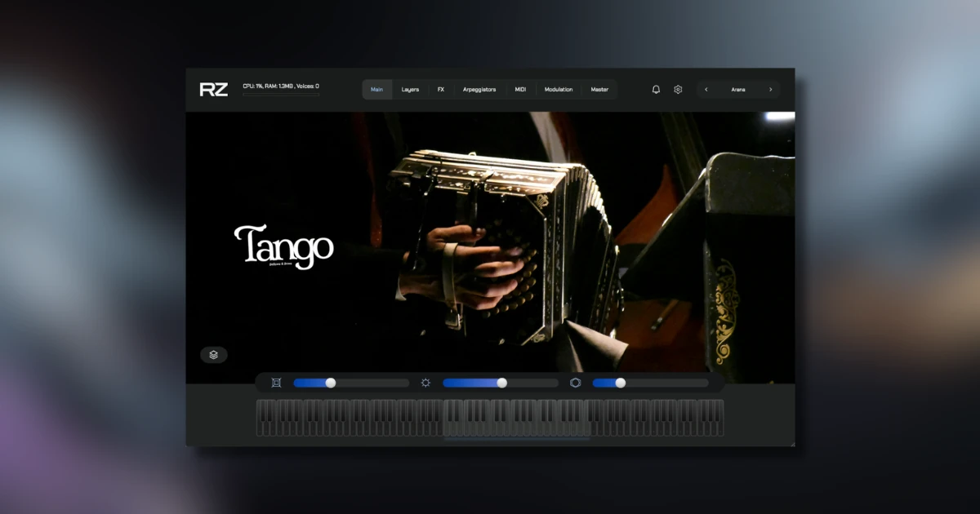
Task: Click the middle slider handle
Action: pos(502,382)
